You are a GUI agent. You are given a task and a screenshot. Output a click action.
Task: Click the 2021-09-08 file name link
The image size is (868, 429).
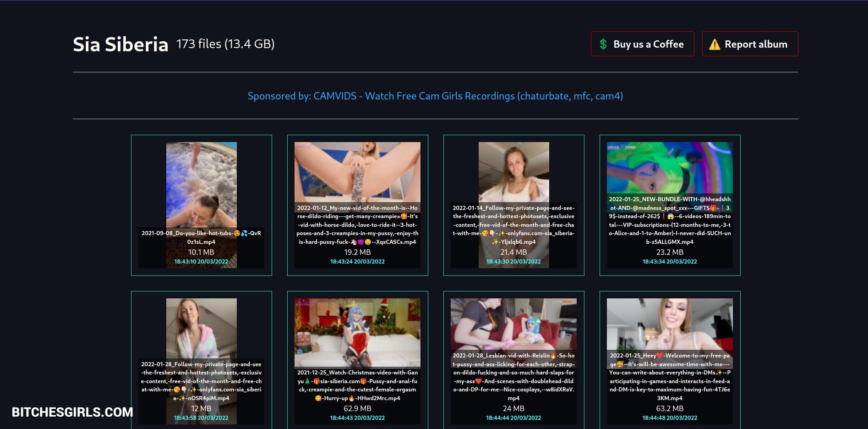(201, 237)
